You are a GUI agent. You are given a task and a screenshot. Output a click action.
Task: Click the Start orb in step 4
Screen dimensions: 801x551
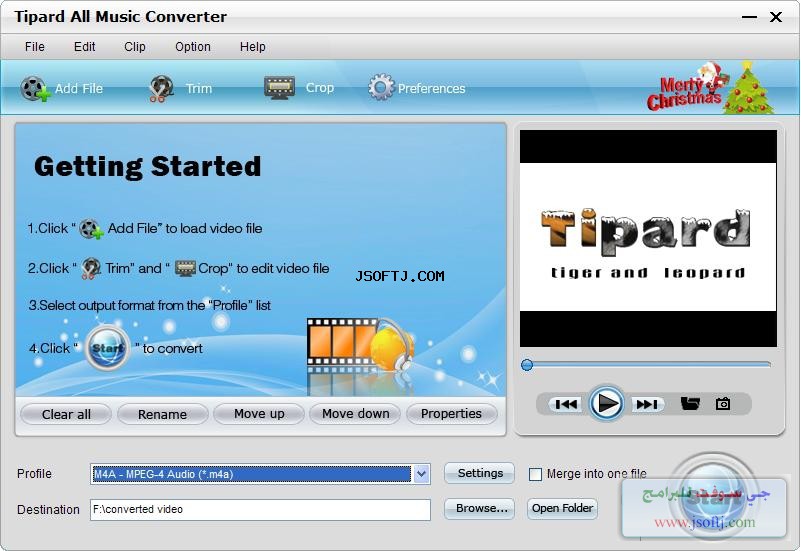tap(107, 348)
